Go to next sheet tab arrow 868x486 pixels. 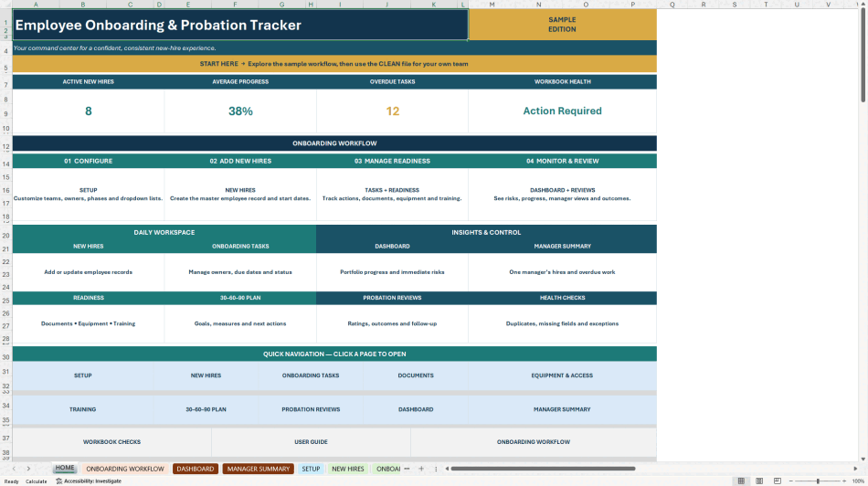(x=28, y=469)
